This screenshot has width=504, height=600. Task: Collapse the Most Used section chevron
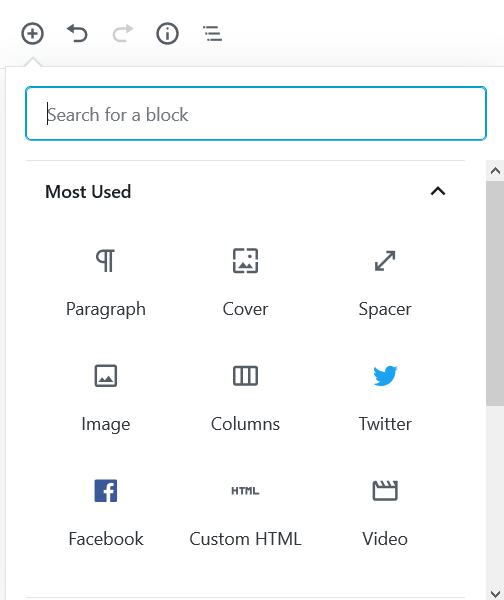coord(438,191)
